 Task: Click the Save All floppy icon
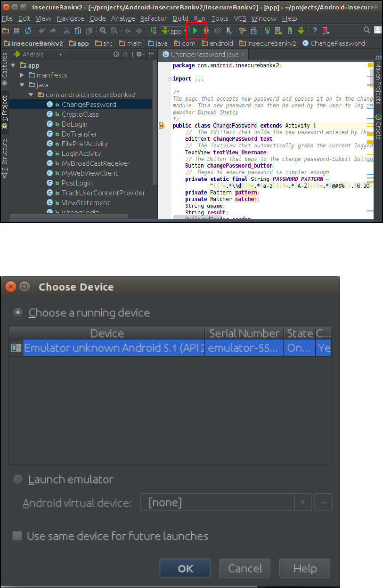pyautogui.click(x=17, y=31)
